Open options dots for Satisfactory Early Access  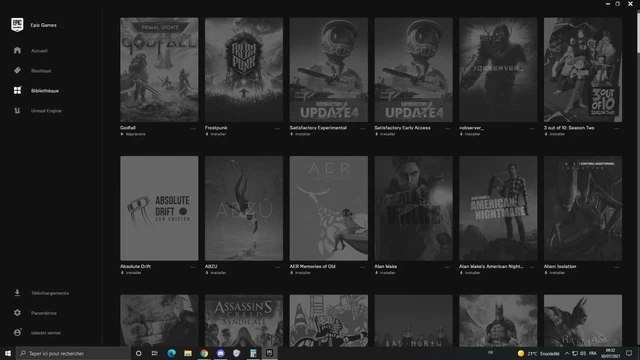pyautogui.click(x=447, y=128)
